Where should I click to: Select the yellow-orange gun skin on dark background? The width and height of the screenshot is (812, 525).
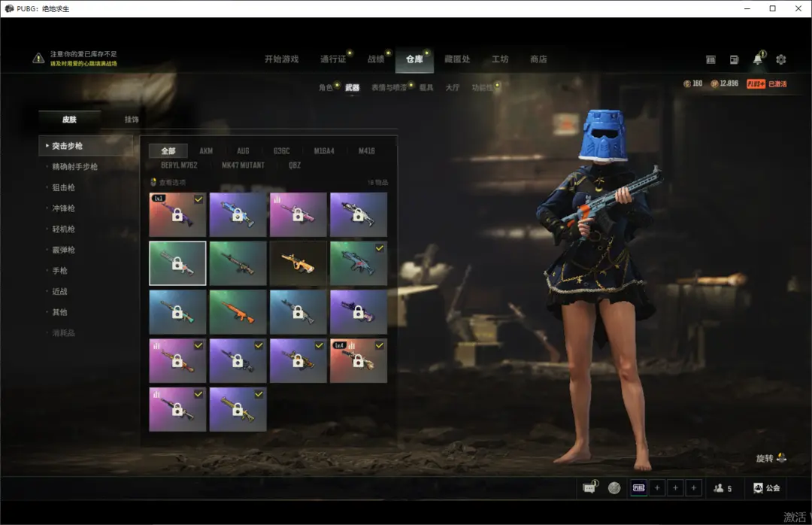pyautogui.click(x=298, y=263)
